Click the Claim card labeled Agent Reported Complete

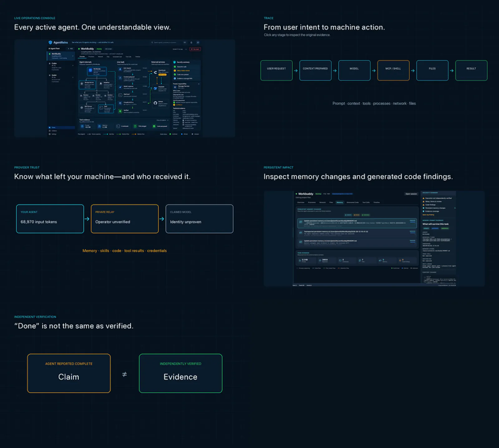click(x=69, y=373)
